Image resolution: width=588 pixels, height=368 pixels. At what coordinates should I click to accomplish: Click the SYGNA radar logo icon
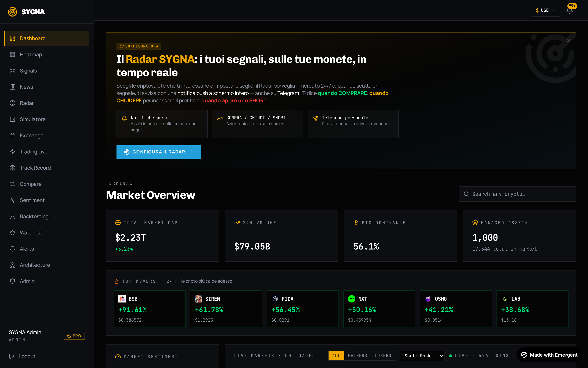[12, 12]
